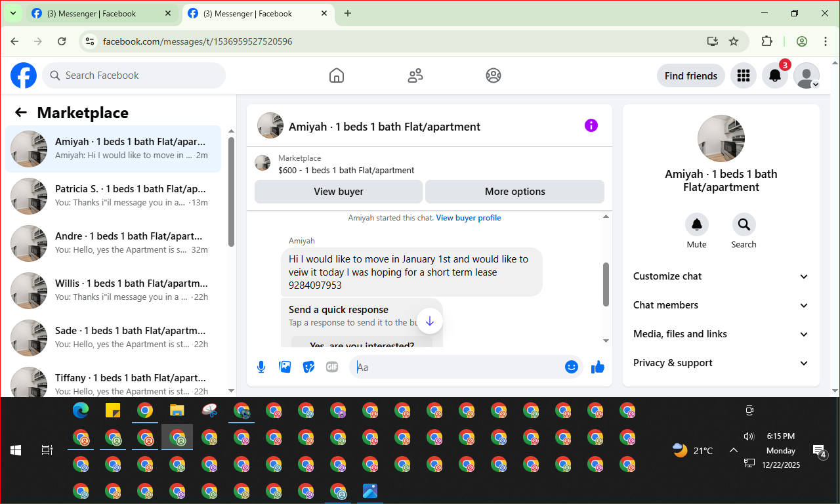The height and width of the screenshot is (504, 840).
Task: Choose a sticker icon
Action: point(308,367)
